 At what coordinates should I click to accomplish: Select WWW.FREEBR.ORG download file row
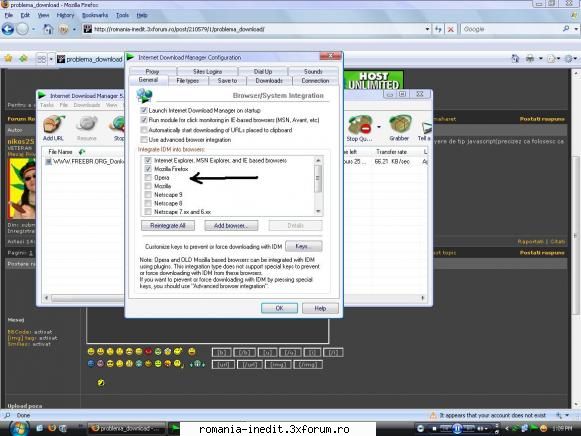click(x=84, y=162)
